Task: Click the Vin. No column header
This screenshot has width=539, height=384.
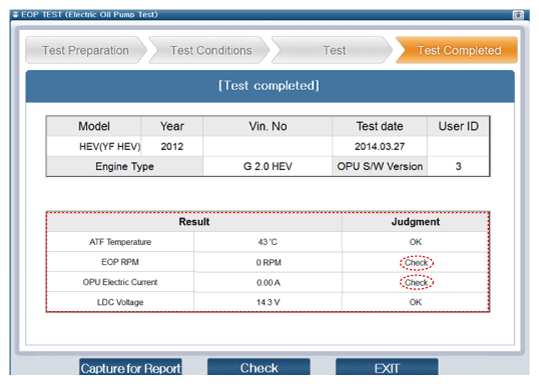Action: 267,126
